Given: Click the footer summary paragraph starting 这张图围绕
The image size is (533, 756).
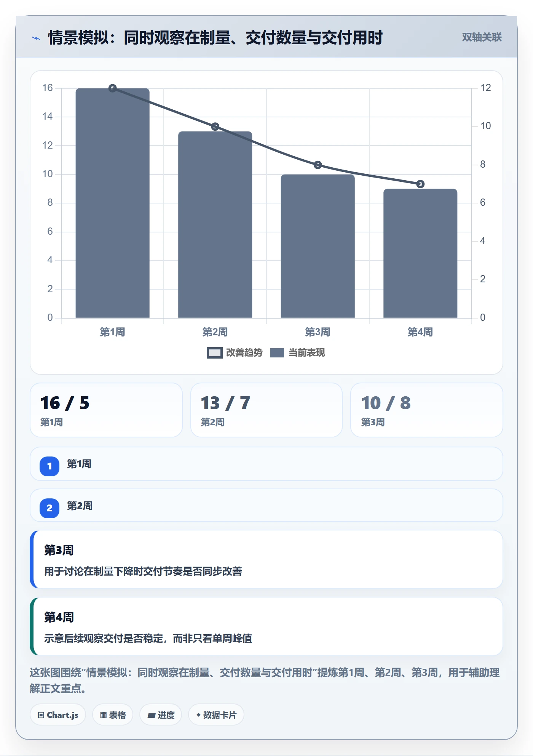Looking at the screenshot, I should coord(265,681).
